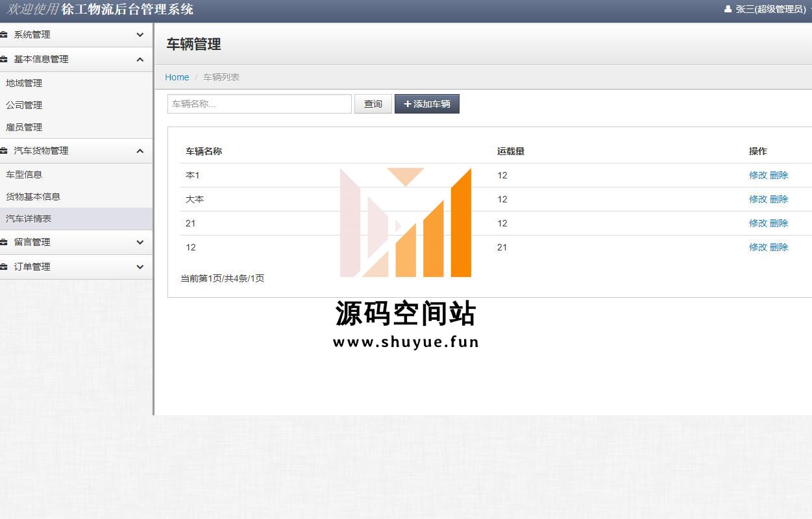Click 修改 for vehicle 本1

click(x=758, y=175)
